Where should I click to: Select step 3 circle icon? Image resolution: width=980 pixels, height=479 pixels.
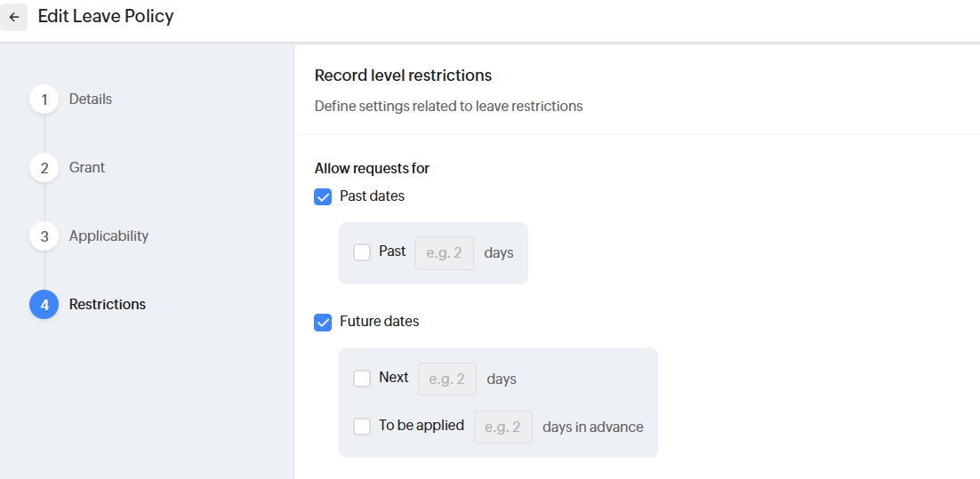[x=44, y=236]
